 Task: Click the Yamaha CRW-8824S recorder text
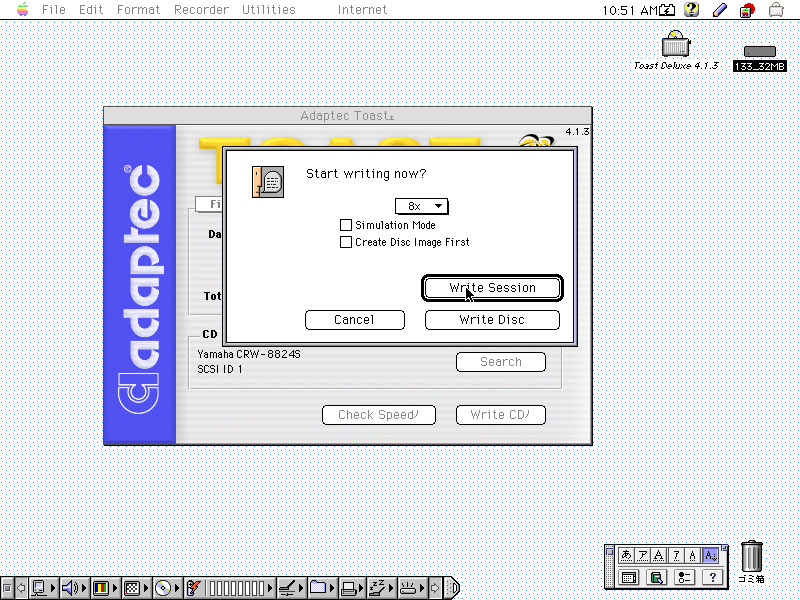249,354
